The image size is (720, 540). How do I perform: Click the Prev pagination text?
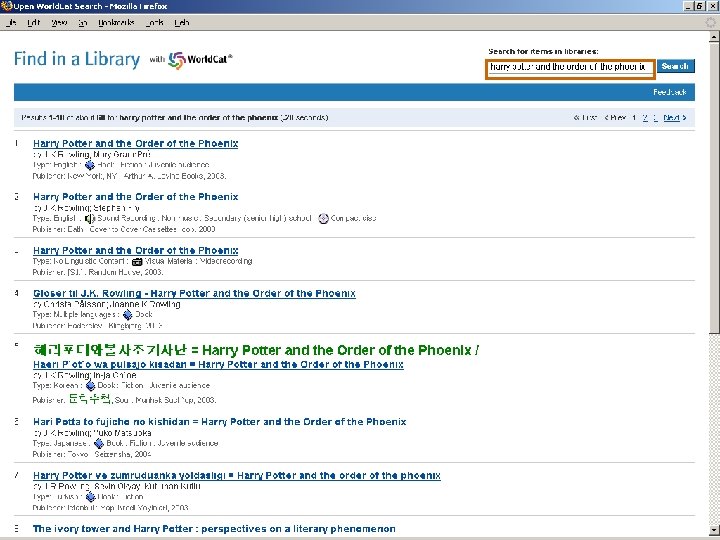(x=615, y=118)
